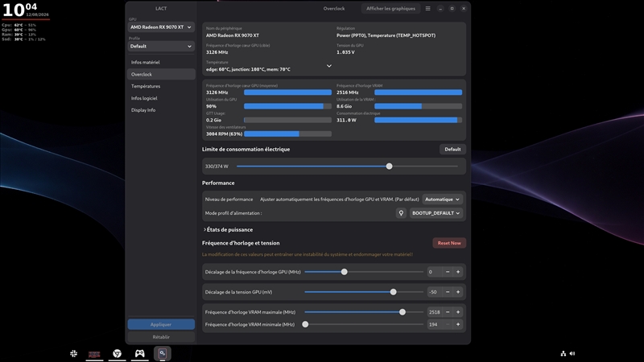Click the GPU clock offset value field
This screenshot has height=362, width=644.
click(435, 272)
